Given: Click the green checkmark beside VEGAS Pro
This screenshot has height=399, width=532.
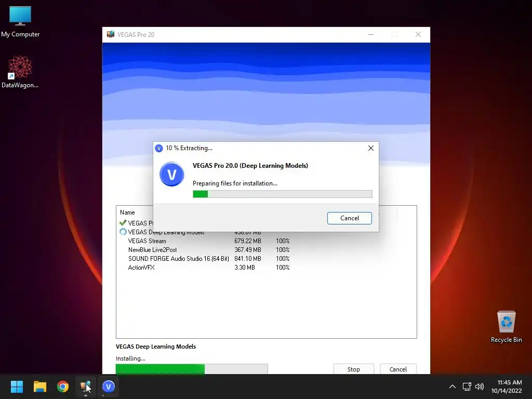Looking at the screenshot, I should [123, 223].
